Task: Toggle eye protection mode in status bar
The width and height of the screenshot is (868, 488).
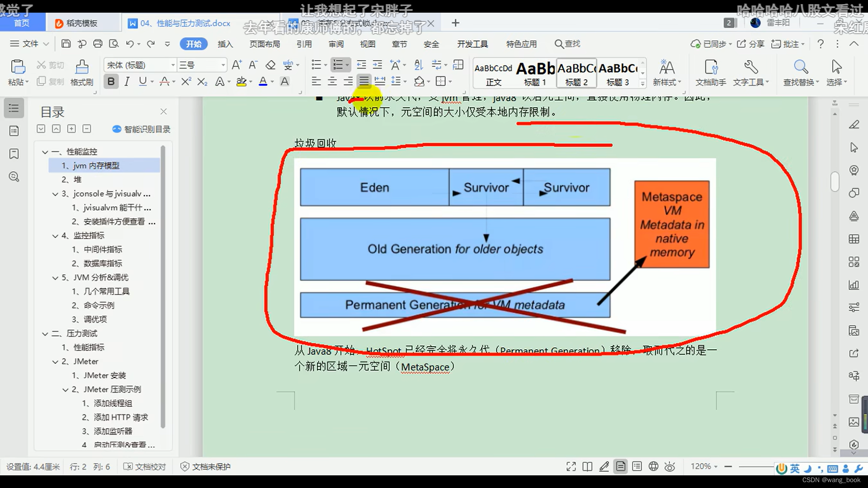Action: [x=670, y=467]
